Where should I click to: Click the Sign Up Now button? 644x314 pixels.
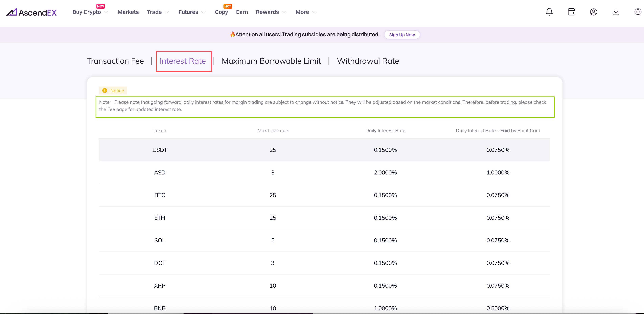pyautogui.click(x=402, y=35)
